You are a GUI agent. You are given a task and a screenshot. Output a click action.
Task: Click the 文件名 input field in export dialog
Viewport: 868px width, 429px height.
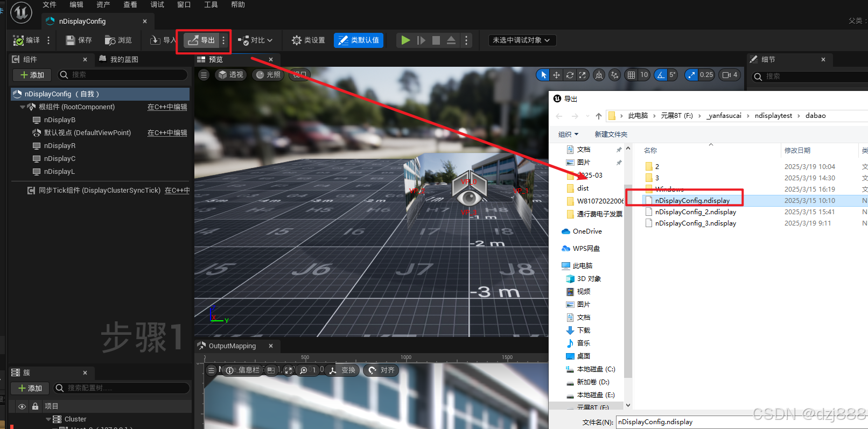pos(742,422)
